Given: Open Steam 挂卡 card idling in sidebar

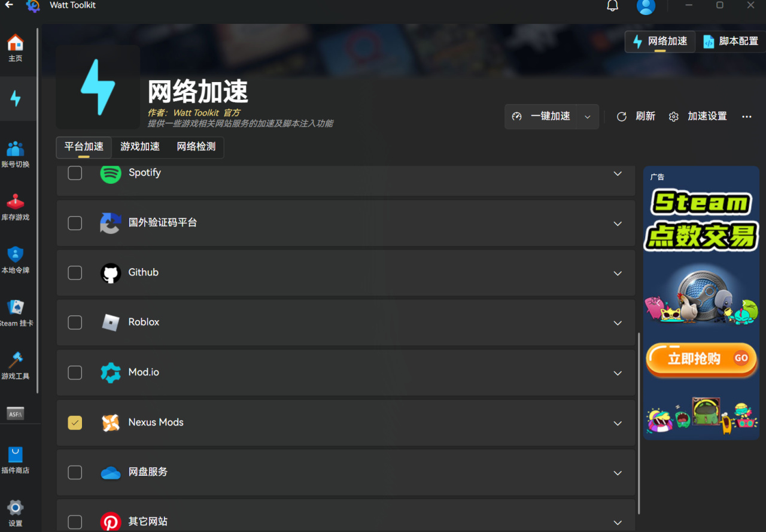Looking at the screenshot, I should [x=16, y=313].
